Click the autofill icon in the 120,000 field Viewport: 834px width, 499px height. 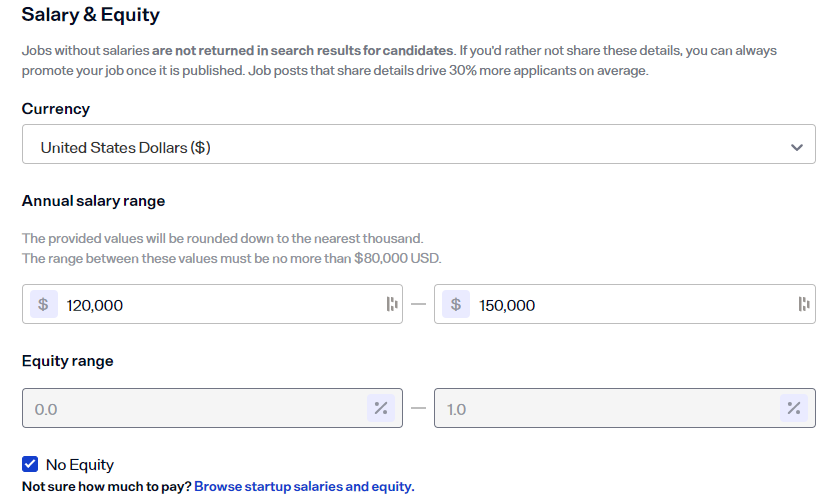coord(391,305)
